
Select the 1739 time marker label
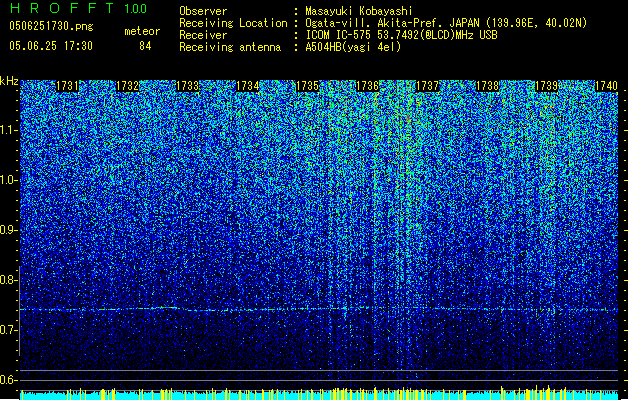pyautogui.click(x=547, y=86)
